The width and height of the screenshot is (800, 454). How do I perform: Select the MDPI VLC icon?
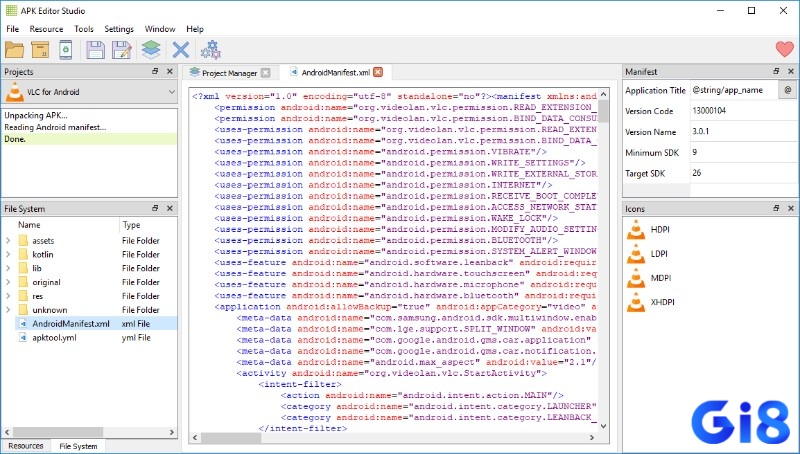636,278
